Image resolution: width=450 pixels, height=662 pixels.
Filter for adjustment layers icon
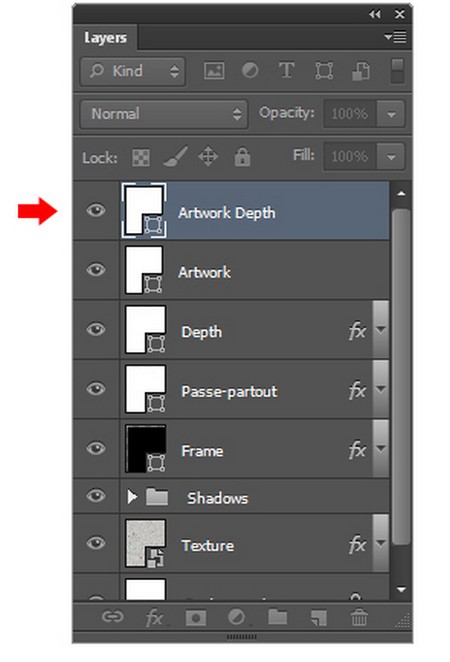250,70
